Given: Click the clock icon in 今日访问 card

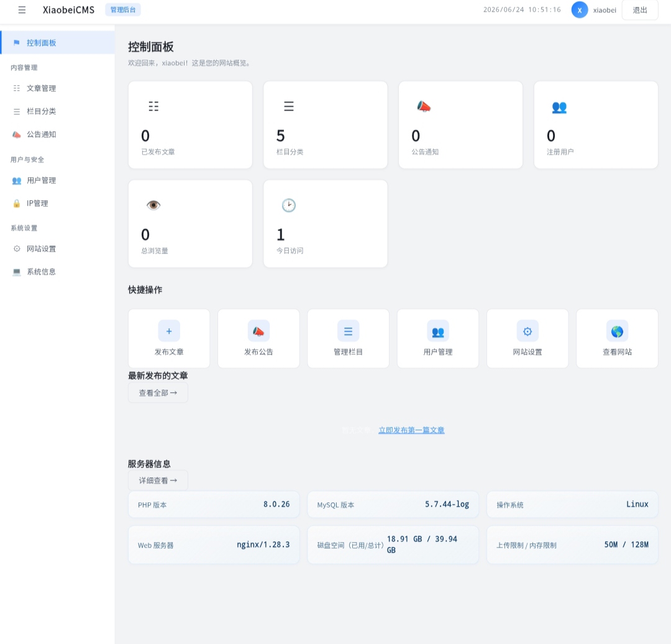Looking at the screenshot, I should click(289, 205).
